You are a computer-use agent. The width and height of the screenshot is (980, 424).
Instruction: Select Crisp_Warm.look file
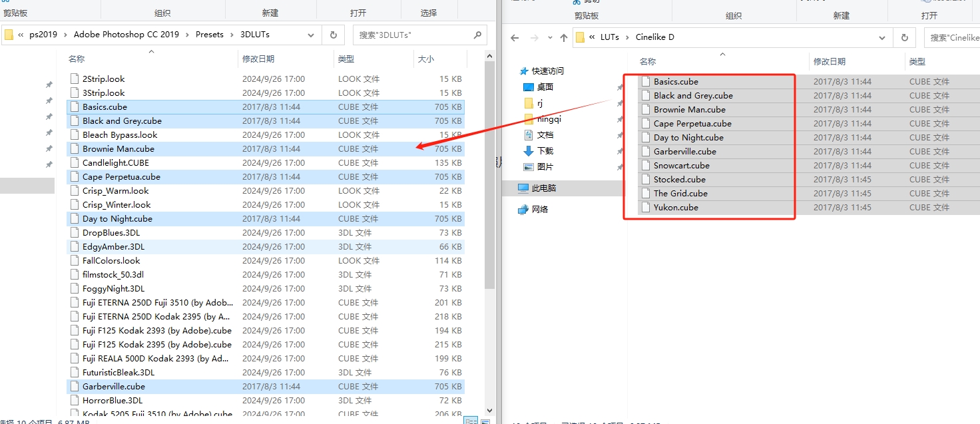click(266, 190)
